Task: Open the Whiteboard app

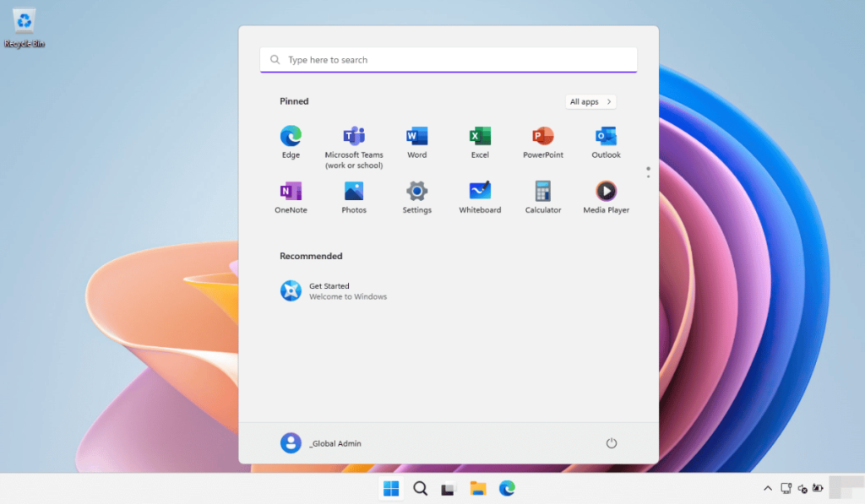Action: point(480,192)
